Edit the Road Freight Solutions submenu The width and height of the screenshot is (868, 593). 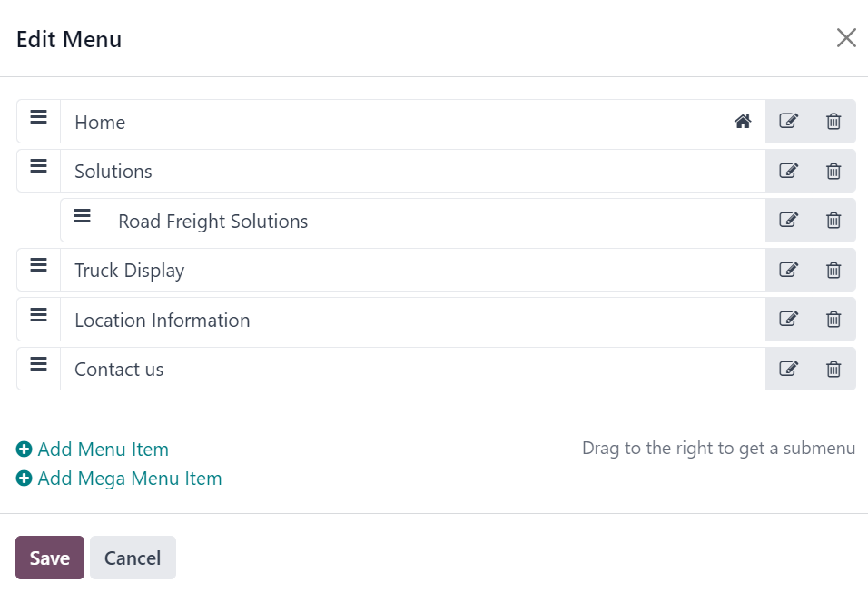(x=788, y=220)
